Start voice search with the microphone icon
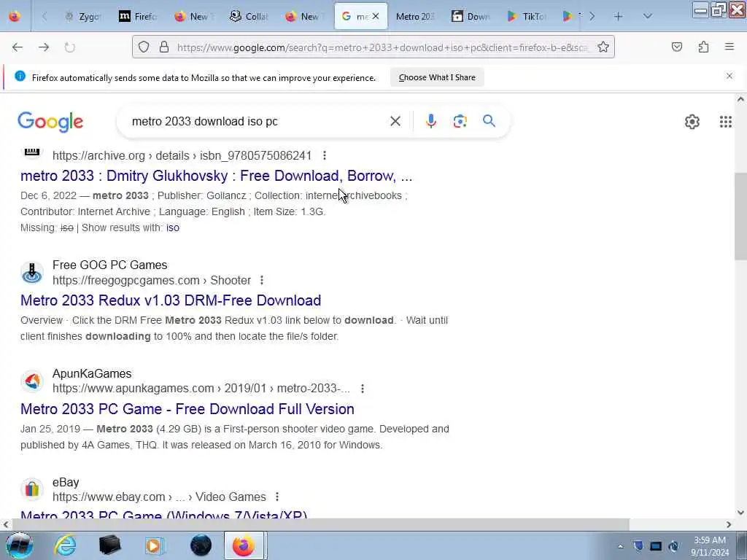747x560 pixels. (x=430, y=122)
